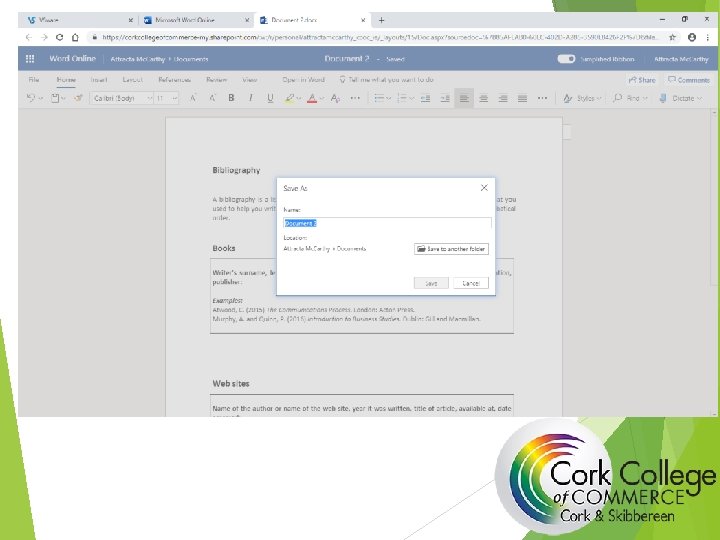Bookmark page with star icon
Viewport: 720px width, 540px height.
pos(672,37)
